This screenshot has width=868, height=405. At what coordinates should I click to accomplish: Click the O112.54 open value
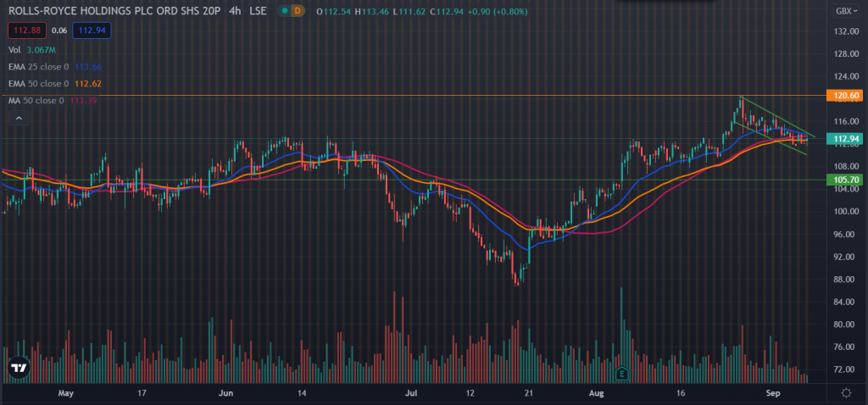coord(334,11)
